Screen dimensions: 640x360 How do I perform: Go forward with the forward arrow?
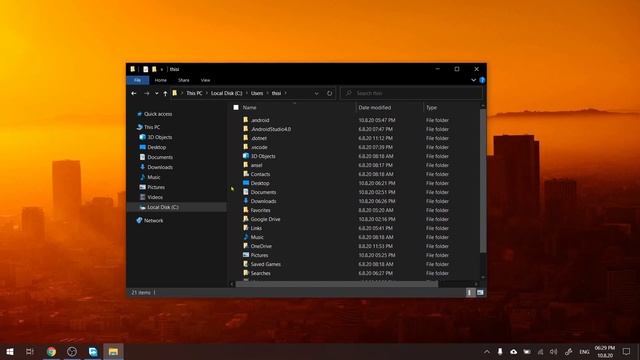tap(146, 93)
